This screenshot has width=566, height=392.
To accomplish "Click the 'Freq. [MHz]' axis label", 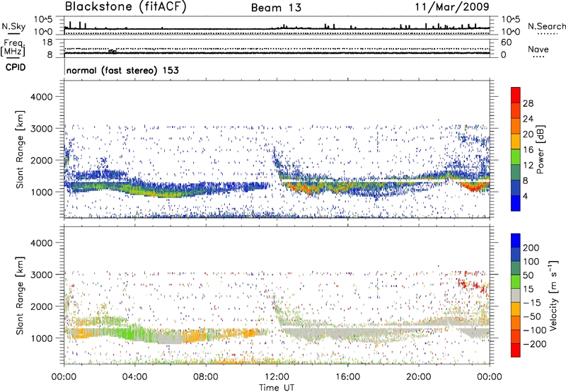I will 13,48.
